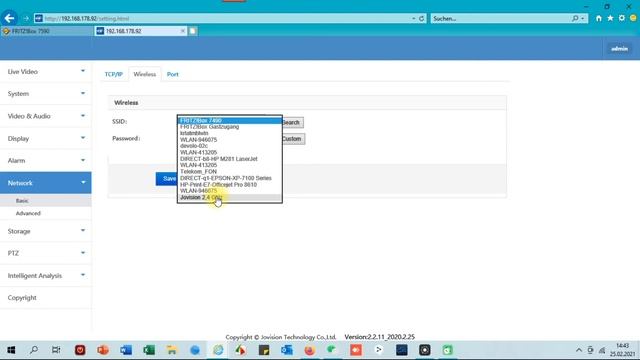Expand the System menu

pos(46,93)
